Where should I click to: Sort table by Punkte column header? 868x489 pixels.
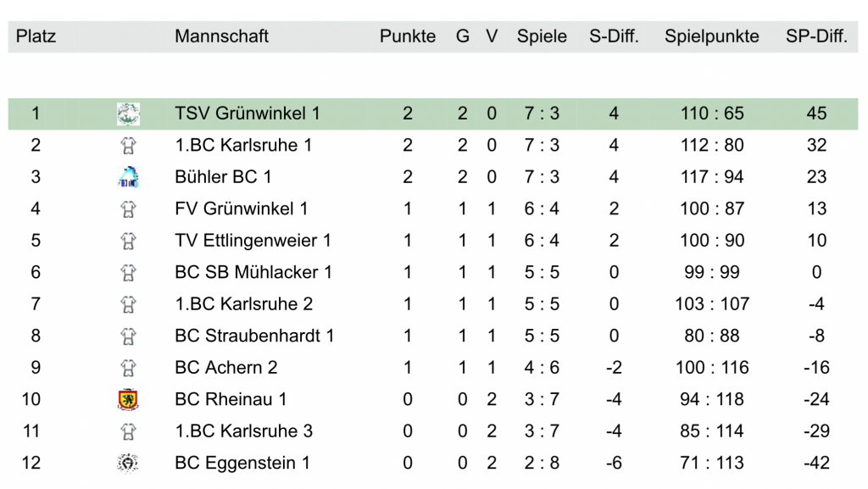point(408,36)
